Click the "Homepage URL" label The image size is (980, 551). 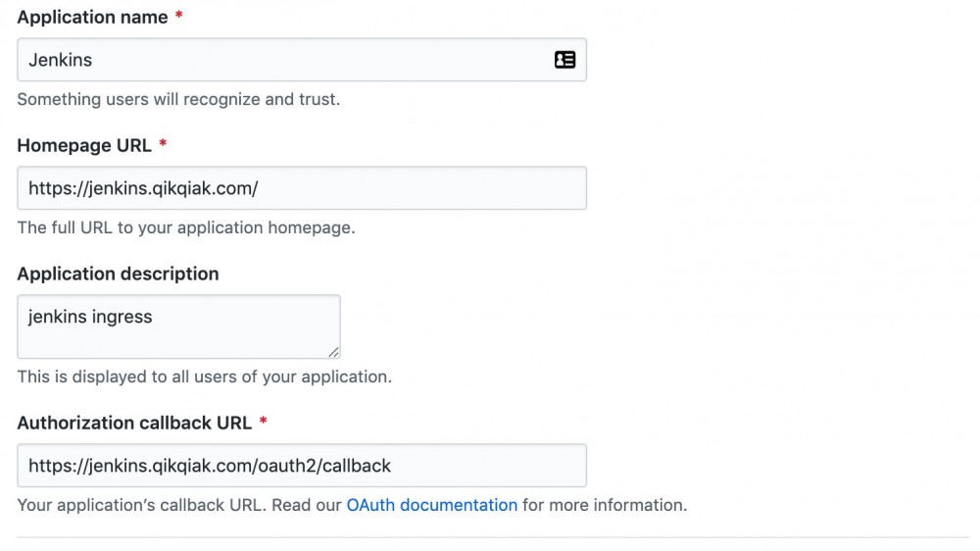84,146
